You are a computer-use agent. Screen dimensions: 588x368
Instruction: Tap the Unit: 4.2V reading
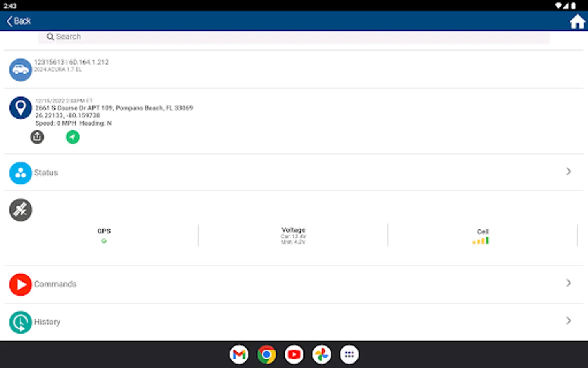(293, 242)
